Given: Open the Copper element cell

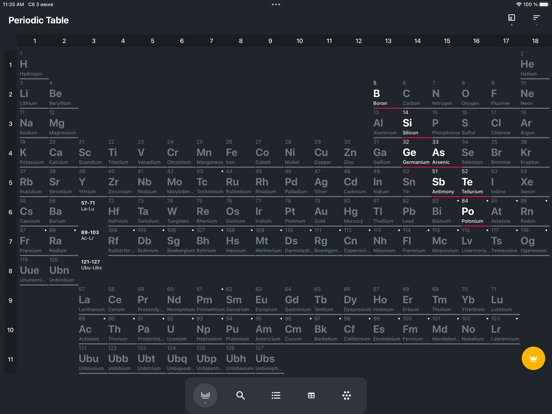Looking at the screenshot, I should point(328,153).
